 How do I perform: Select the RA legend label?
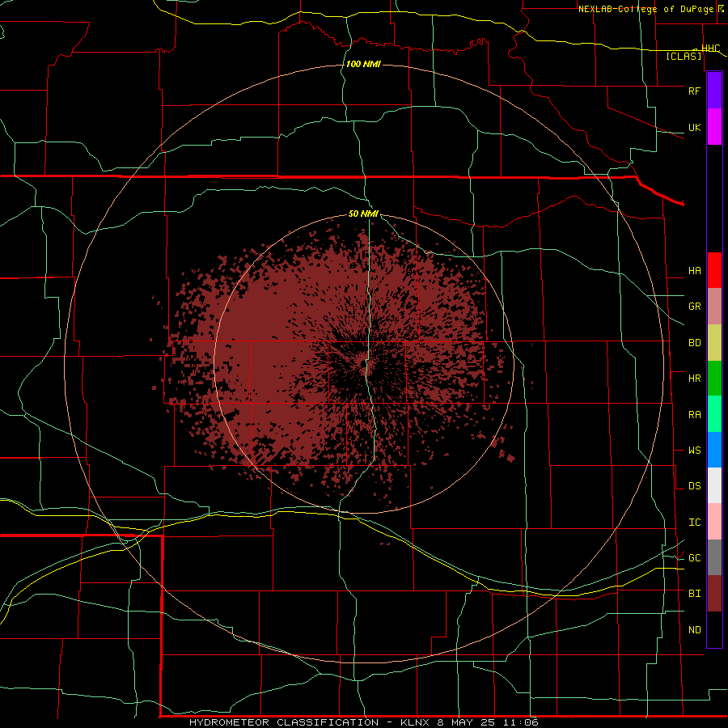694,415
